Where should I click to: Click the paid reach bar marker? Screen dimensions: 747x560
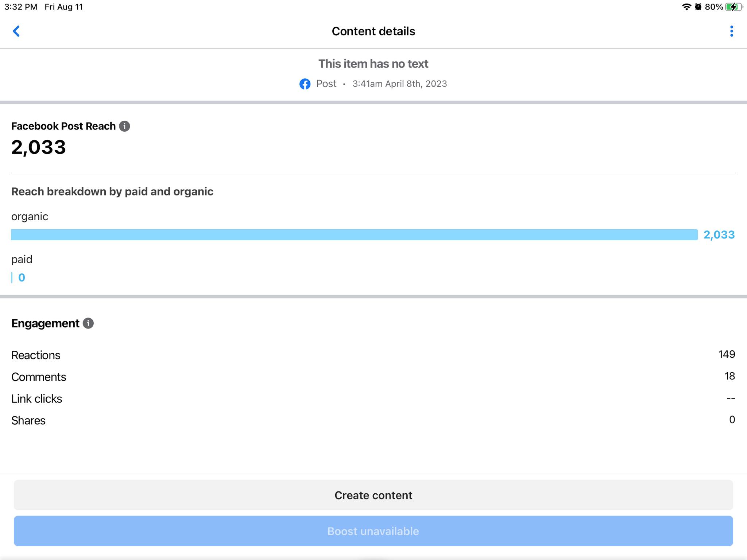point(12,277)
